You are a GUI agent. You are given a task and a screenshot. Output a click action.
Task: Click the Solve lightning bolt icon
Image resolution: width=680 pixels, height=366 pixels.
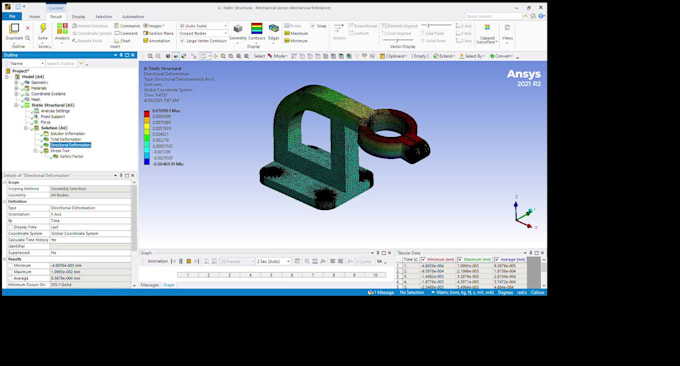[43, 29]
